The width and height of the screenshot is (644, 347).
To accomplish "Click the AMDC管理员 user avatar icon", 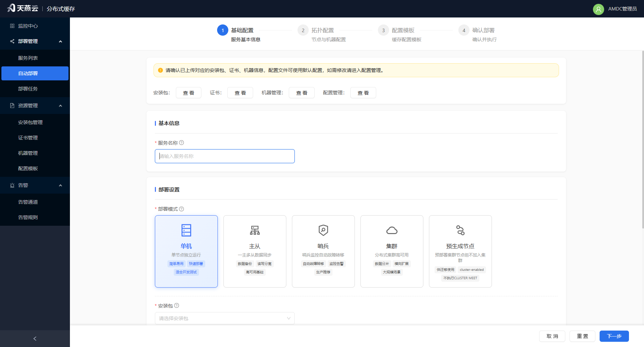I will [598, 9].
